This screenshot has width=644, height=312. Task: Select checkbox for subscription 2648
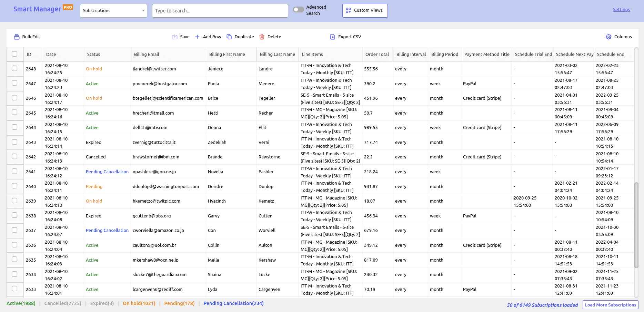14,68
